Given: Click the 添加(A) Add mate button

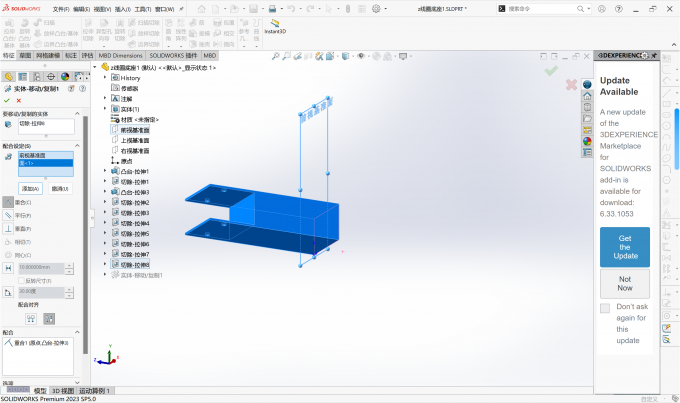Looking at the screenshot, I should (30, 189).
